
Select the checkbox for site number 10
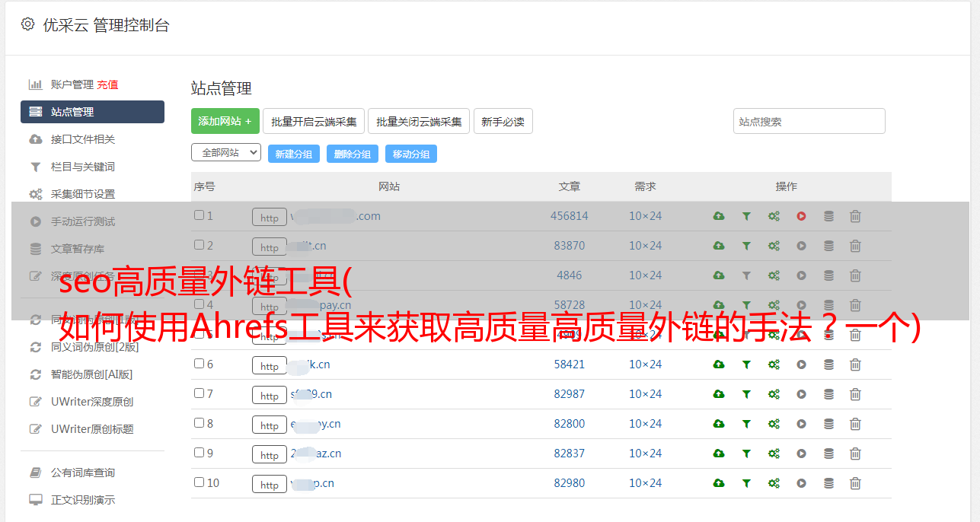pos(199,482)
